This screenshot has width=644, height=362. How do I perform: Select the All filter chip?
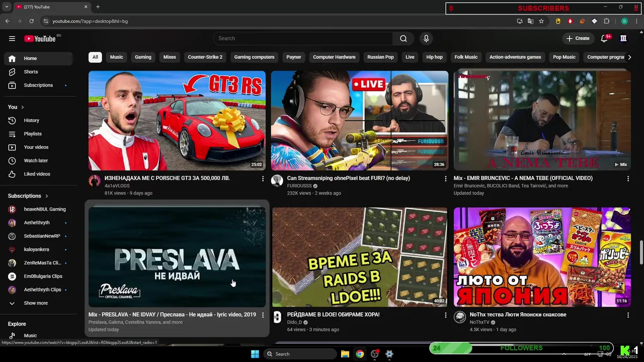click(95, 57)
